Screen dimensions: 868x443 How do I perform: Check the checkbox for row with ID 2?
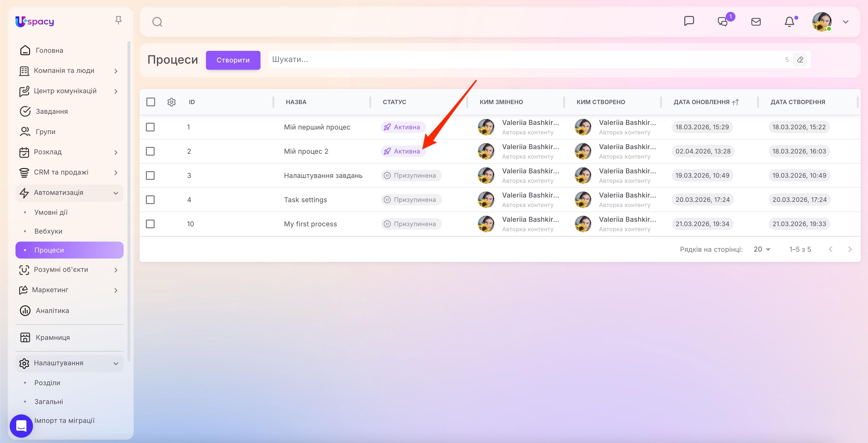click(150, 151)
